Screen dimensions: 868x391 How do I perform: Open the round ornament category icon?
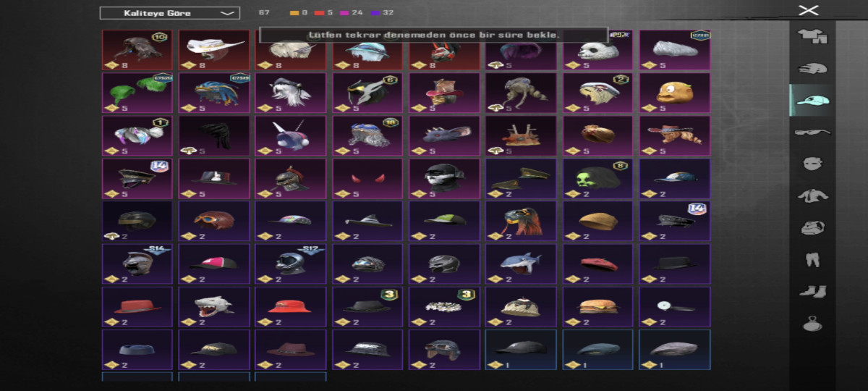812,324
